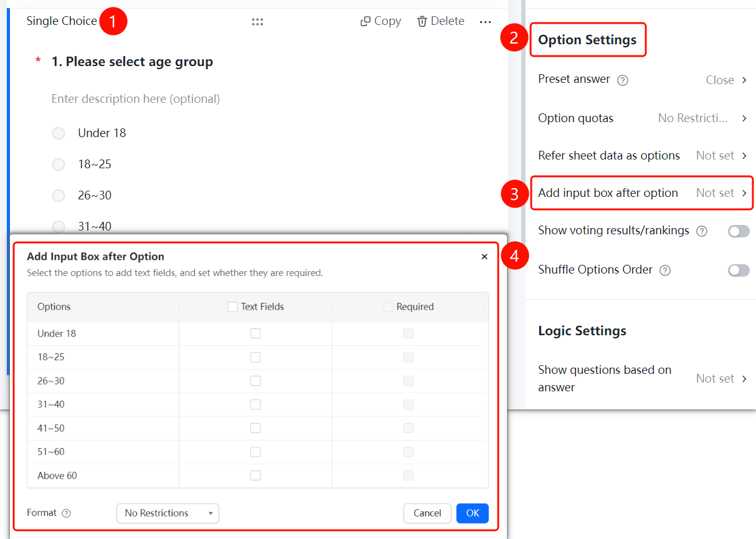Check Text Fields box for 26~30

click(255, 381)
